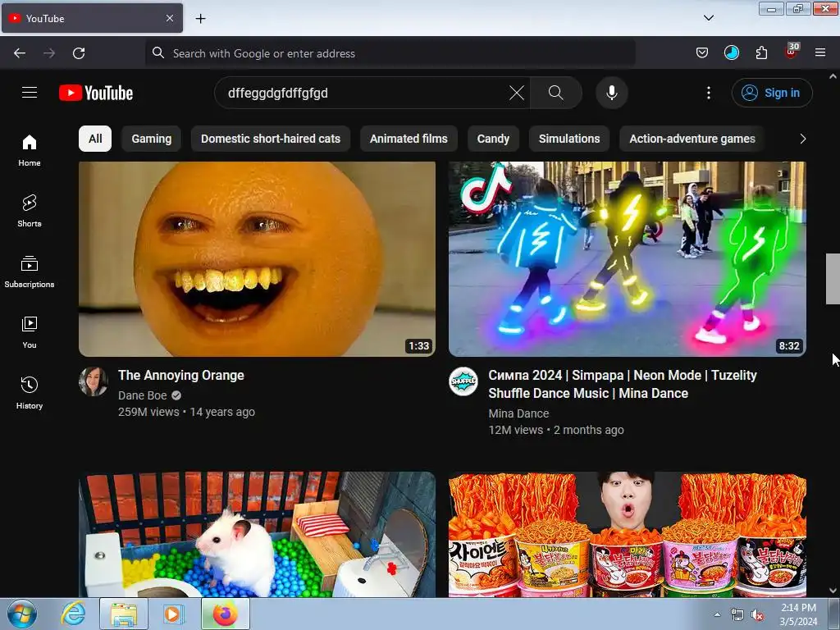Open Shorts from the sidebar
The image size is (840, 630).
point(30,211)
